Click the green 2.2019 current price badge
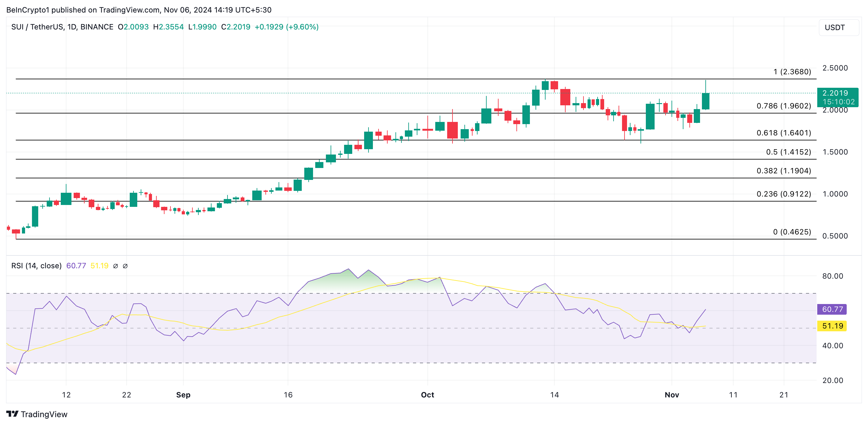Image resolution: width=868 pixels, height=425 pixels. 838,97
